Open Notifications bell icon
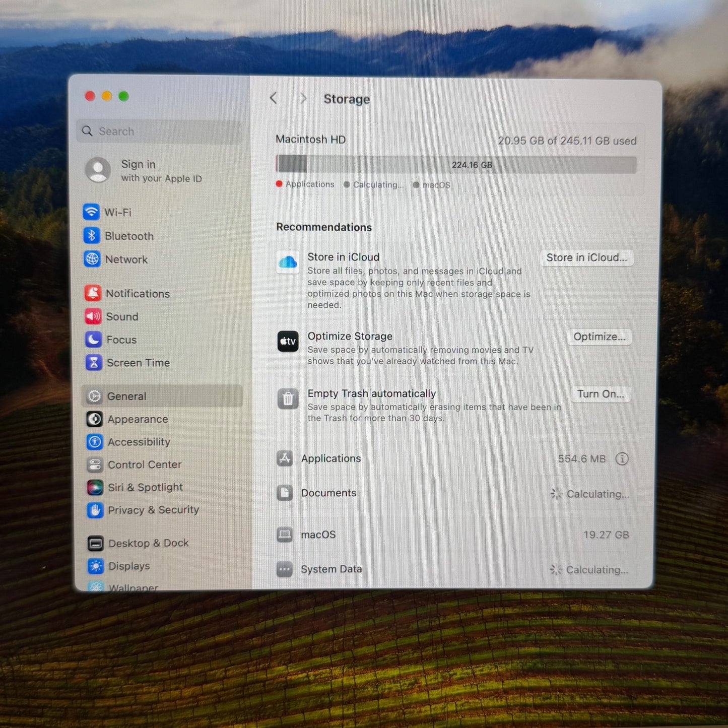 click(93, 293)
